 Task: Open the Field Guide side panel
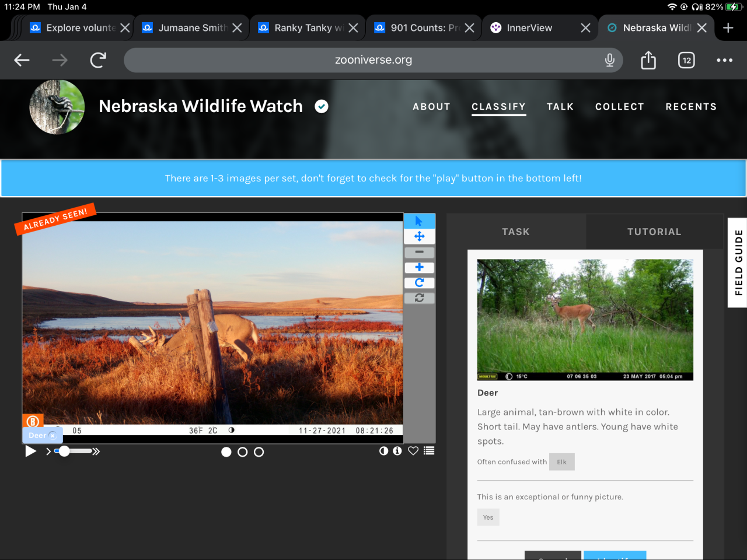(x=738, y=262)
